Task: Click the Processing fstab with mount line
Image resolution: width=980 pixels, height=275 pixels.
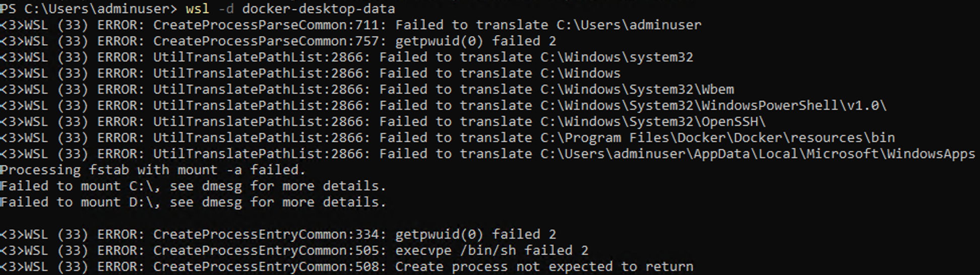Action: pos(153,170)
